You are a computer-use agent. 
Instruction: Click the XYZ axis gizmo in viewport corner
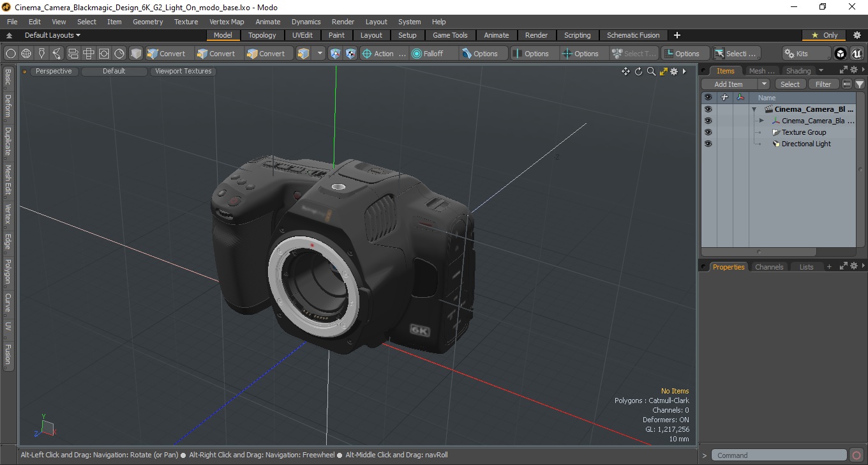[x=45, y=426]
